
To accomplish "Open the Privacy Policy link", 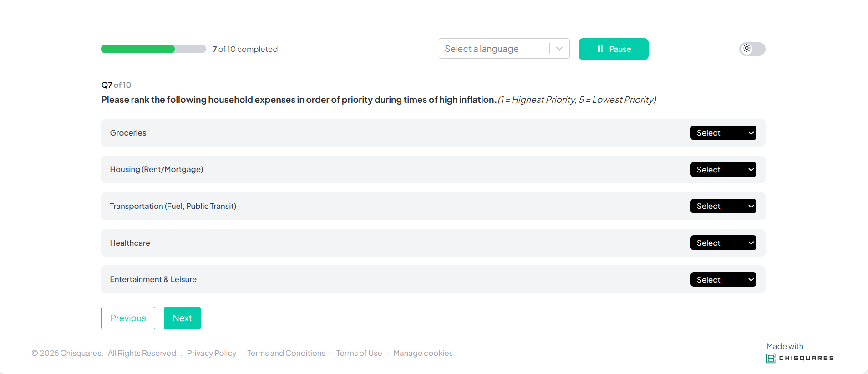I will pyautogui.click(x=212, y=353).
